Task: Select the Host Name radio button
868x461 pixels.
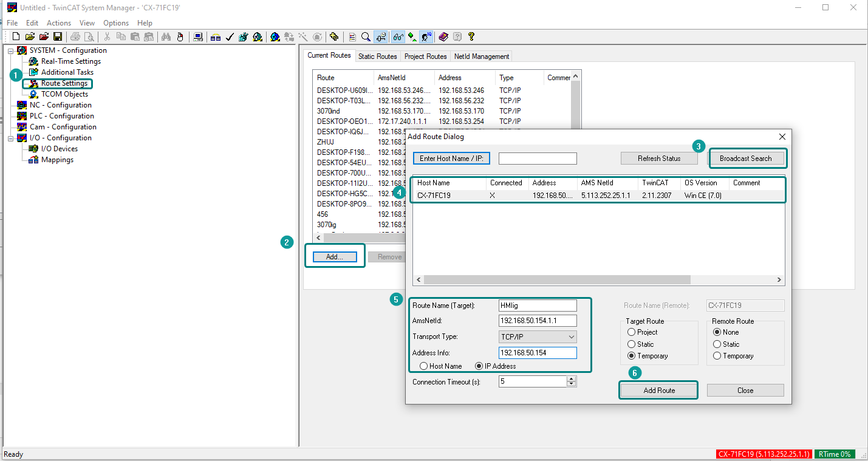Action: click(424, 366)
